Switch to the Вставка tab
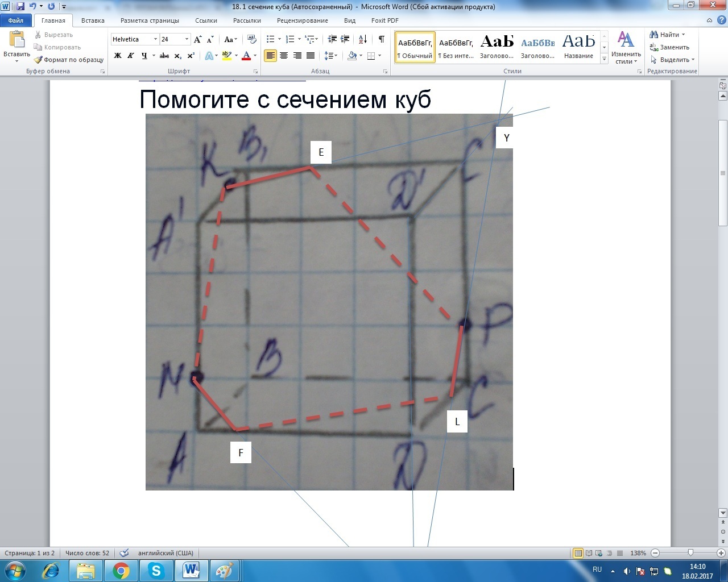This screenshot has height=582, width=728. (x=93, y=20)
